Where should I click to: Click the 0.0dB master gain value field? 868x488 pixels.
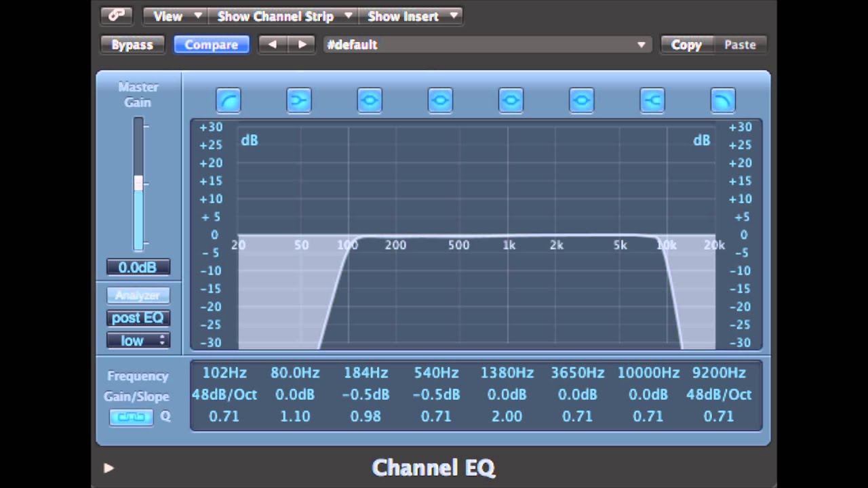[x=138, y=267]
